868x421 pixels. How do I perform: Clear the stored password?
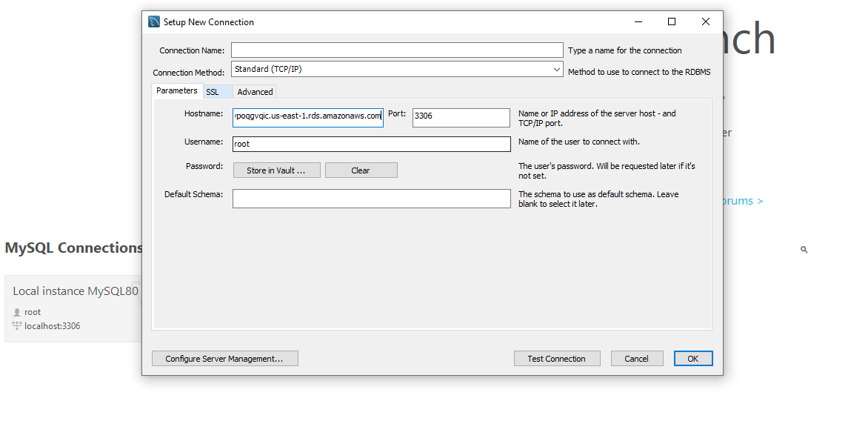pos(361,170)
